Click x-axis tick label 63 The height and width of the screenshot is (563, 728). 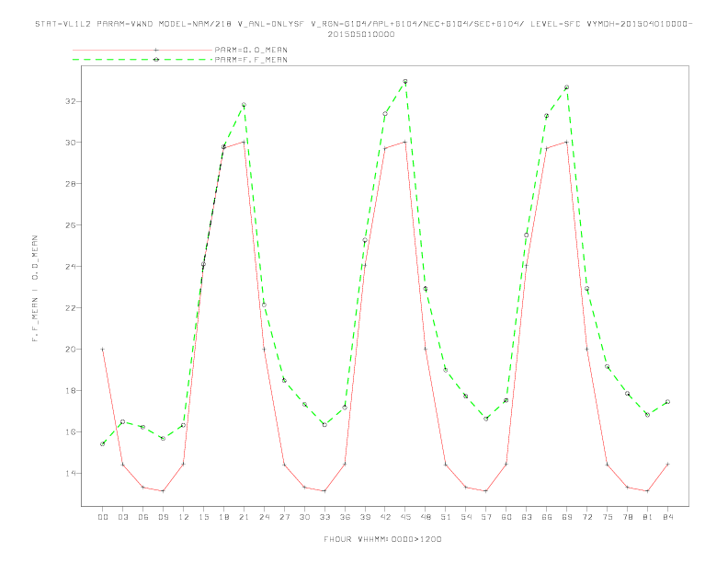pyautogui.click(x=527, y=517)
